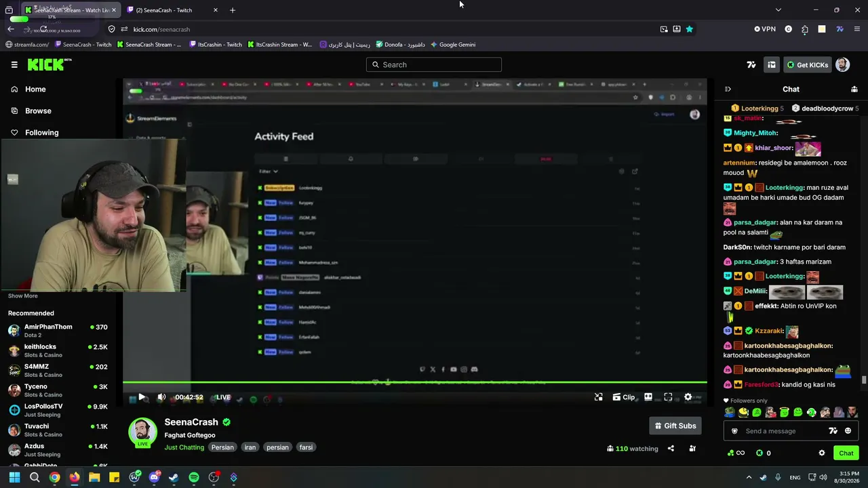Mute the stream volume
Viewport: 868px width, 488px height.
point(161,397)
